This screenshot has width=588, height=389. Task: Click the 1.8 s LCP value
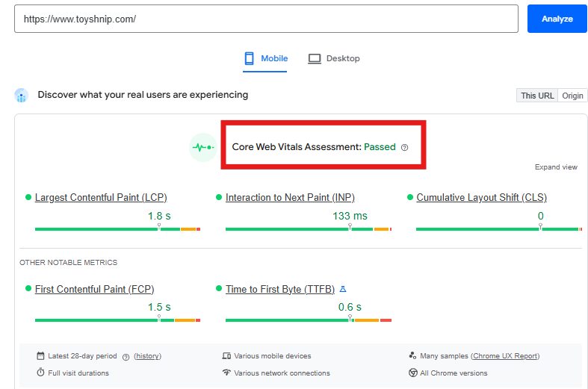(159, 217)
